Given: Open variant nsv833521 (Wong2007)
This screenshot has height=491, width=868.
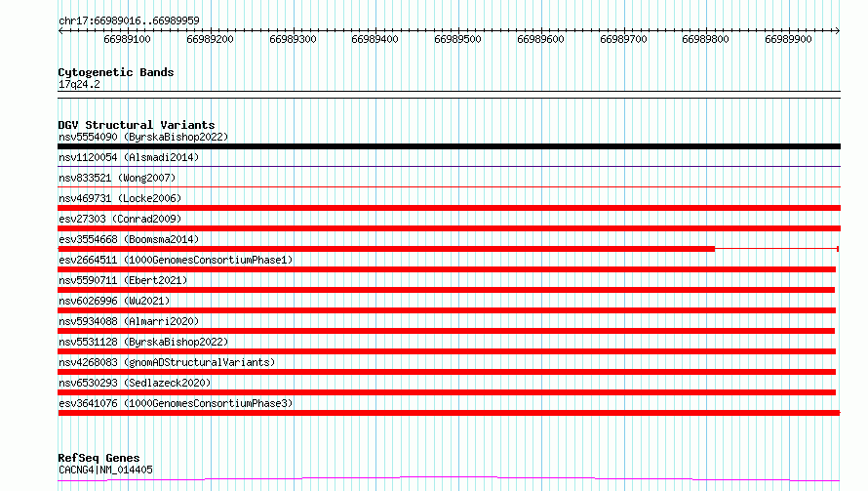Looking at the screenshot, I should (117, 178).
